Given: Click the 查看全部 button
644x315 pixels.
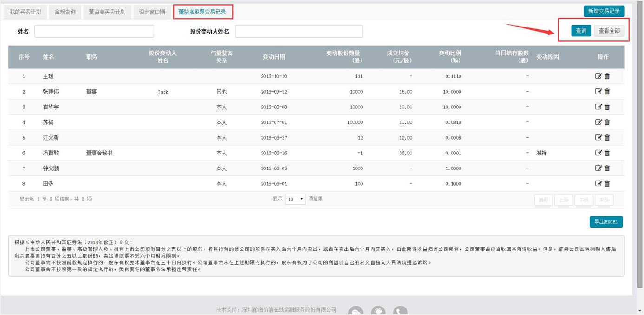Looking at the screenshot, I should click(x=609, y=31).
